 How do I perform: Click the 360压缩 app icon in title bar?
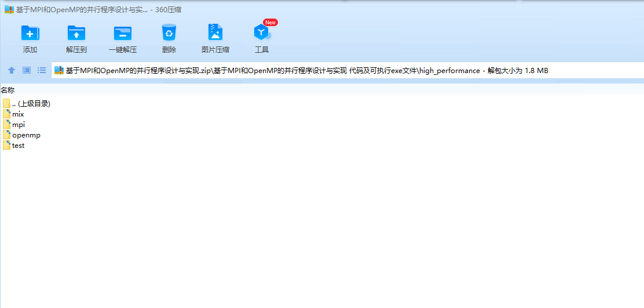pos(9,10)
